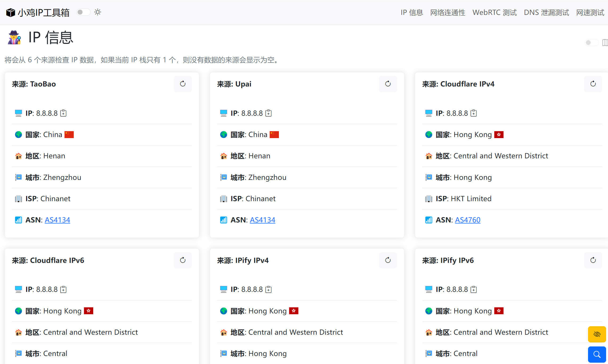Screen dimensions: 608x364
Task: Click copy icon next to TaoBao IP address
Action: point(64,113)
